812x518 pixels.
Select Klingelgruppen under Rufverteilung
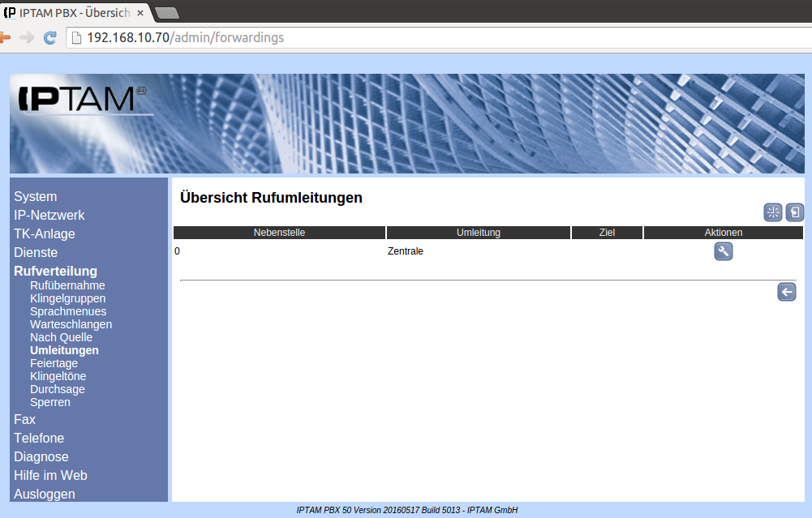pos(67,298)
